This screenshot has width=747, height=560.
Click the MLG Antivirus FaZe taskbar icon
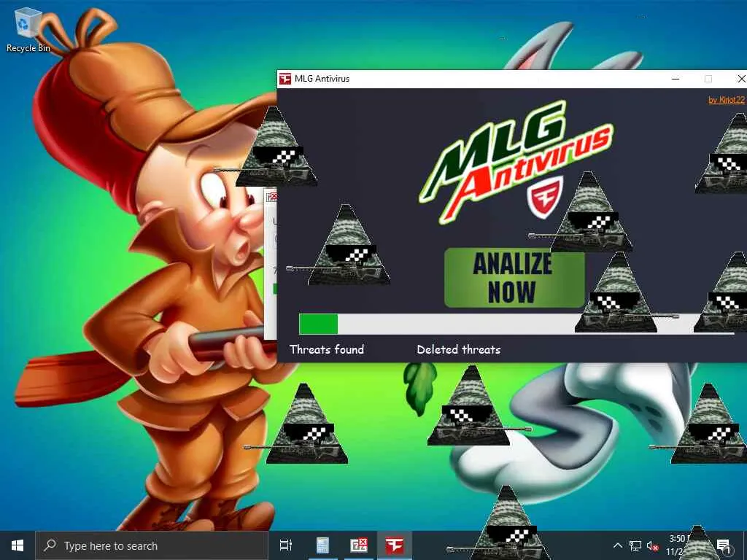(x=395, y=545)
